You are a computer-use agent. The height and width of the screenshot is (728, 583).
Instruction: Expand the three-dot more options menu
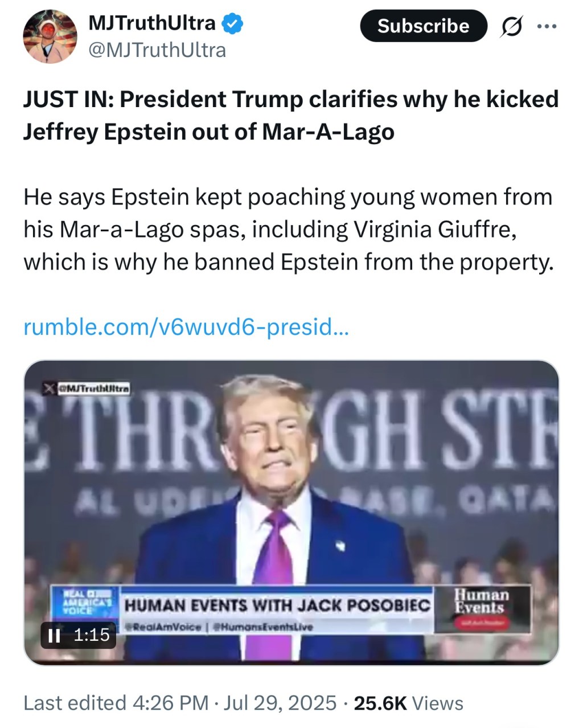click(x=547, y=26)
